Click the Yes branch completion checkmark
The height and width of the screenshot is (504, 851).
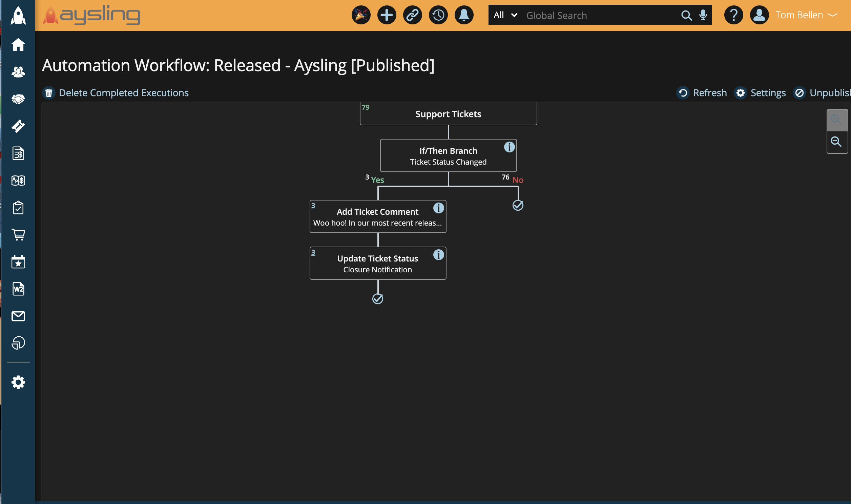377,298
